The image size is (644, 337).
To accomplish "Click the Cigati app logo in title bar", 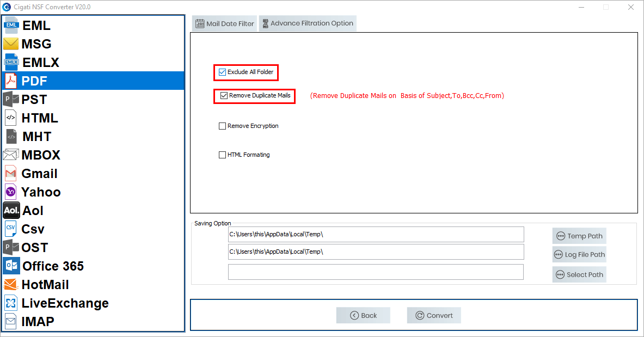I will (x=7, y=7).
